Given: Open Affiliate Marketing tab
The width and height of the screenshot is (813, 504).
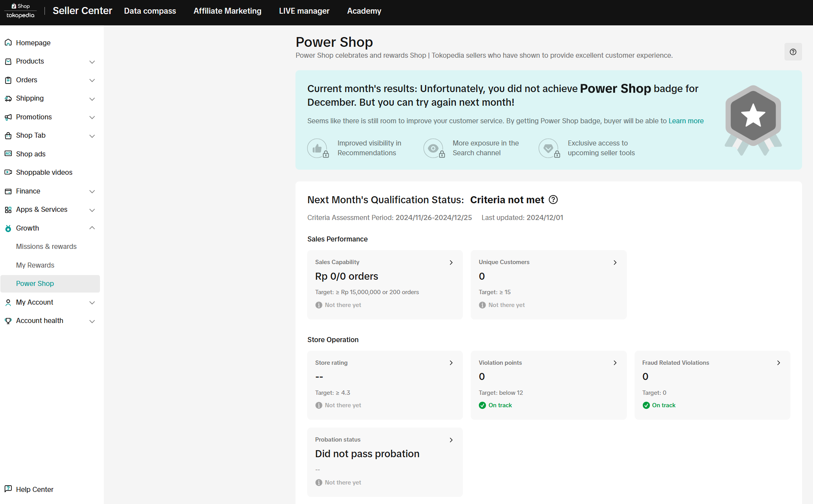Looking at the screenshot, I should pos(227,11).
